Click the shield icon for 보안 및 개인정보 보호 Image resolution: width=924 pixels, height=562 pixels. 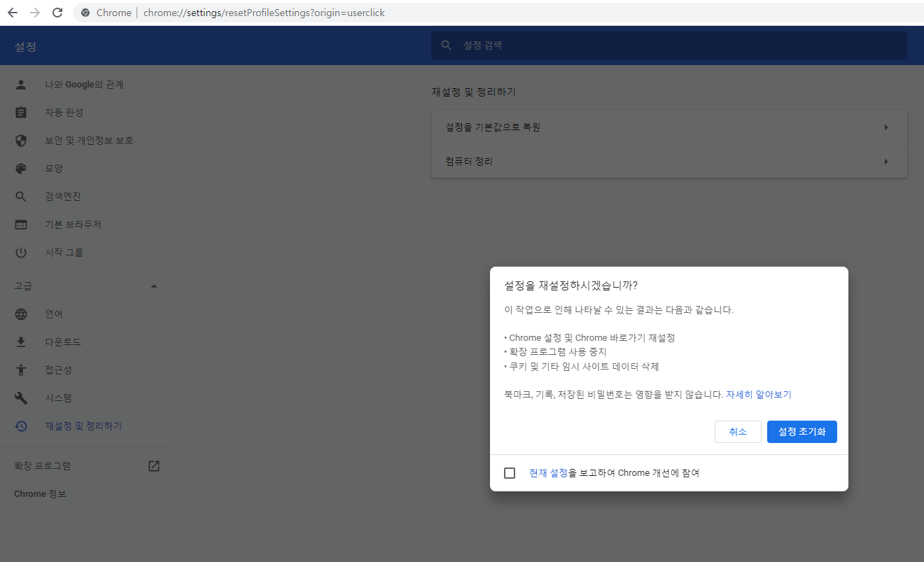coord(21,141)
